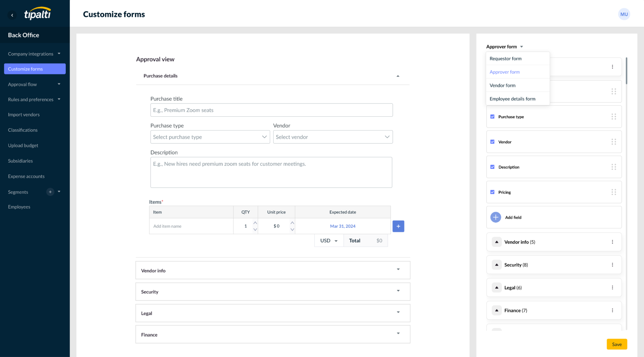
Task: Open the MU user avatar menu
Action: 624,14
